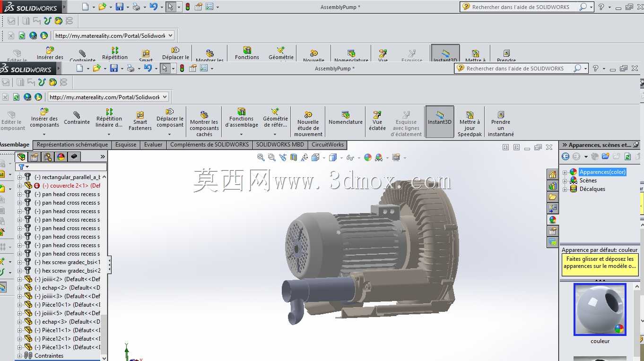Click Zoom to area icon in viewport

(x=271, y=157)
